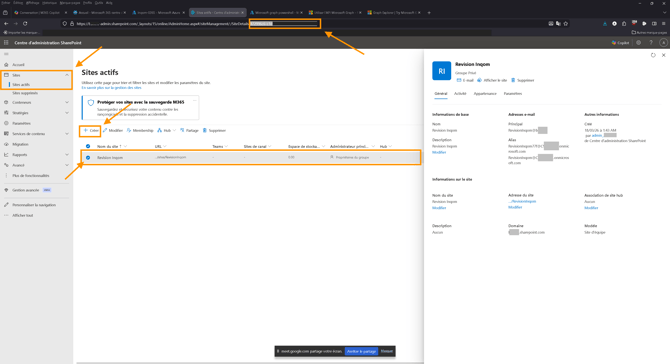
Task: Open the .../RevisionInqom site address link
Action: click(522, 201)
